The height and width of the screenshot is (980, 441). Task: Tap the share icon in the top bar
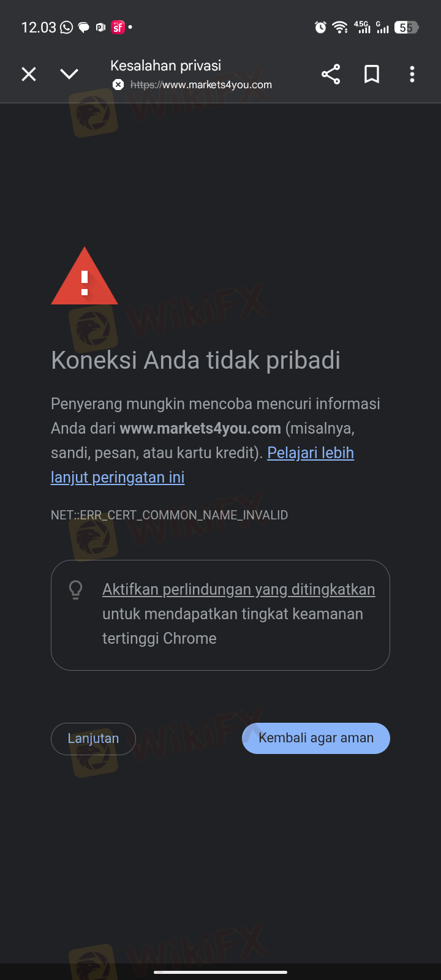point(331,74)
